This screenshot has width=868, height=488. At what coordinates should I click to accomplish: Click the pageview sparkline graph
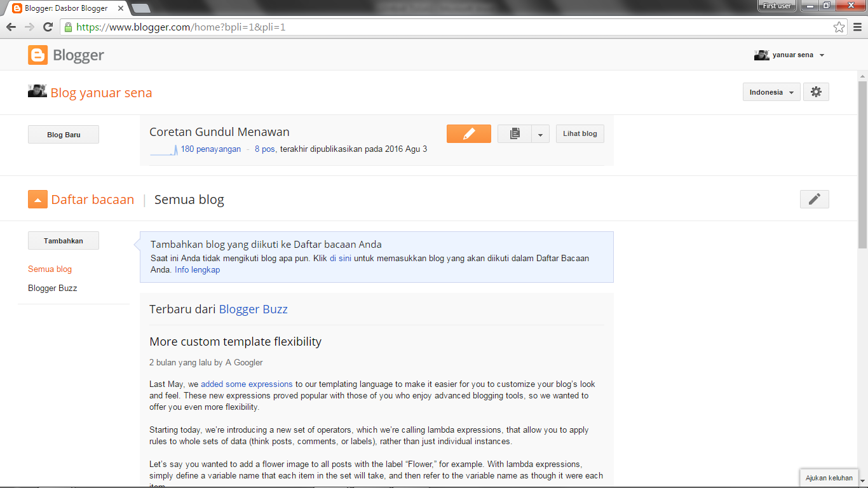[164, 150]
